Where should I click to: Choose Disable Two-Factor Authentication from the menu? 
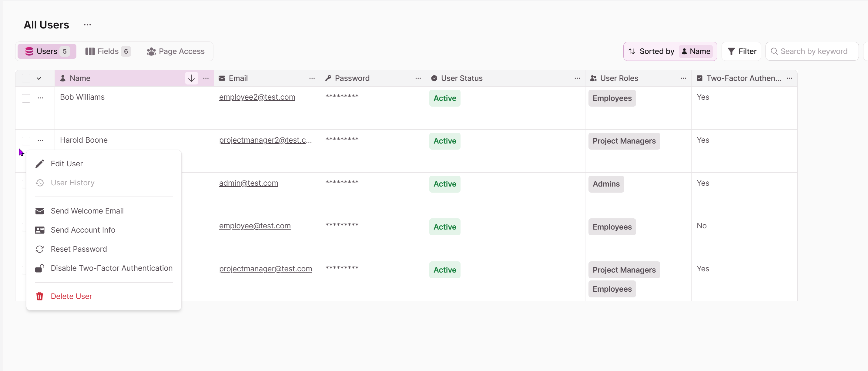tap(103, 268)
